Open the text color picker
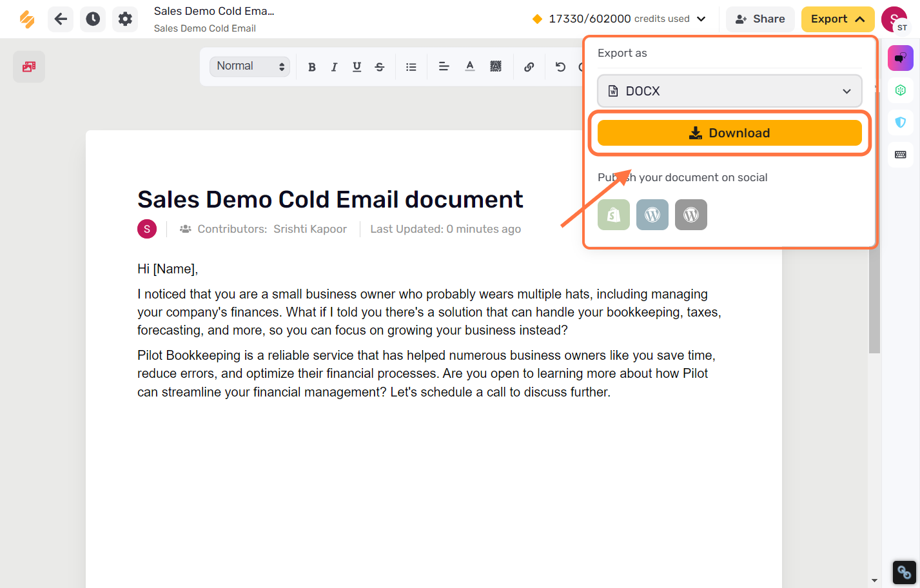This screenshot has height=588, width=920. point(470,66)
